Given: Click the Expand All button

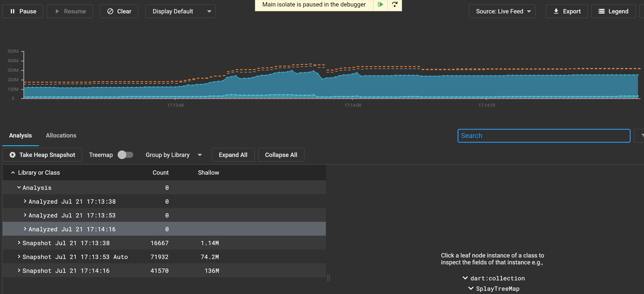Looking at the screenshot, I should [x=233, y=155].
